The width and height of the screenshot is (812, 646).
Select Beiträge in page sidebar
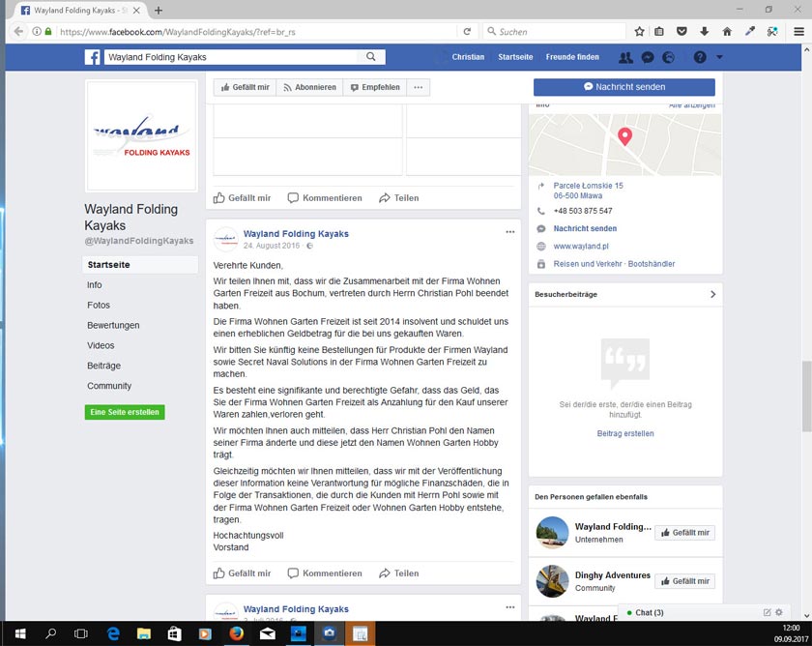click(x=103, y=366)
